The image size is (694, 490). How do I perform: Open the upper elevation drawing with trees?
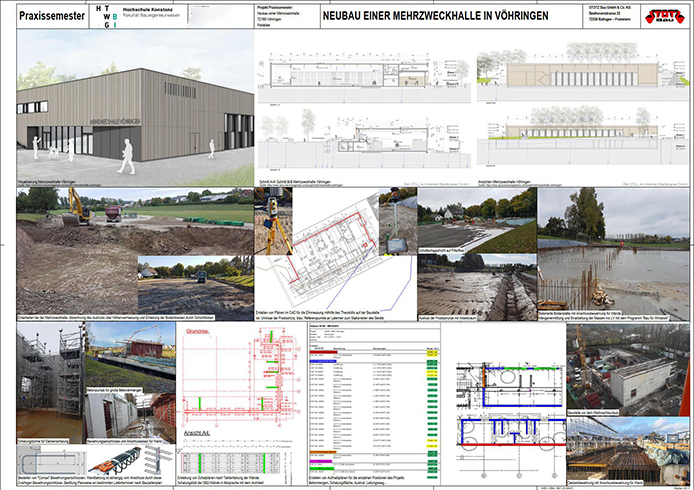click(x=583, y=73)
